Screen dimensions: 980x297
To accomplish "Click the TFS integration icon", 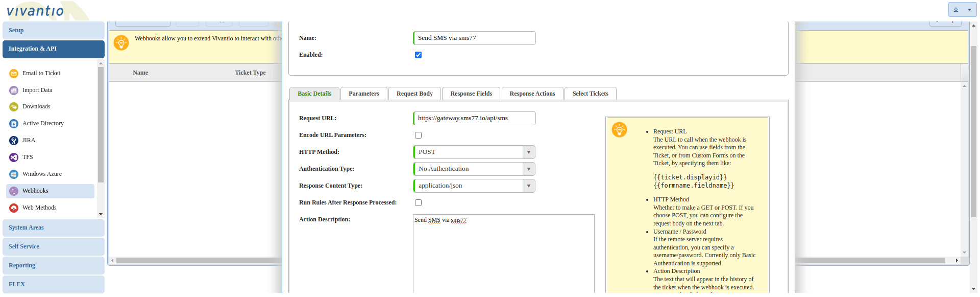I will pos(14,157).
